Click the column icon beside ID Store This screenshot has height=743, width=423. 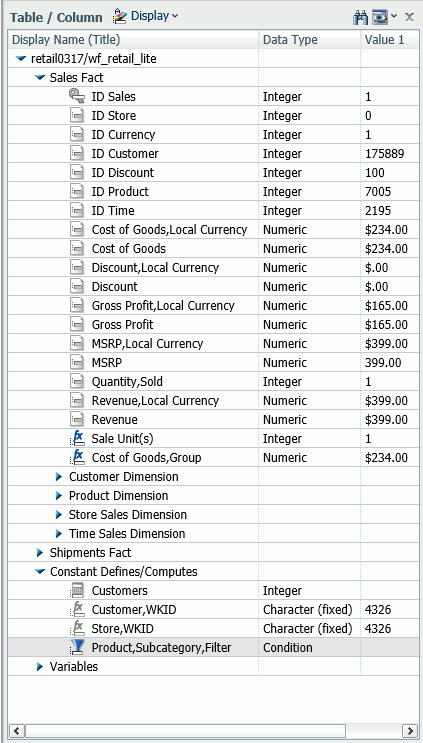click(77, 116)
